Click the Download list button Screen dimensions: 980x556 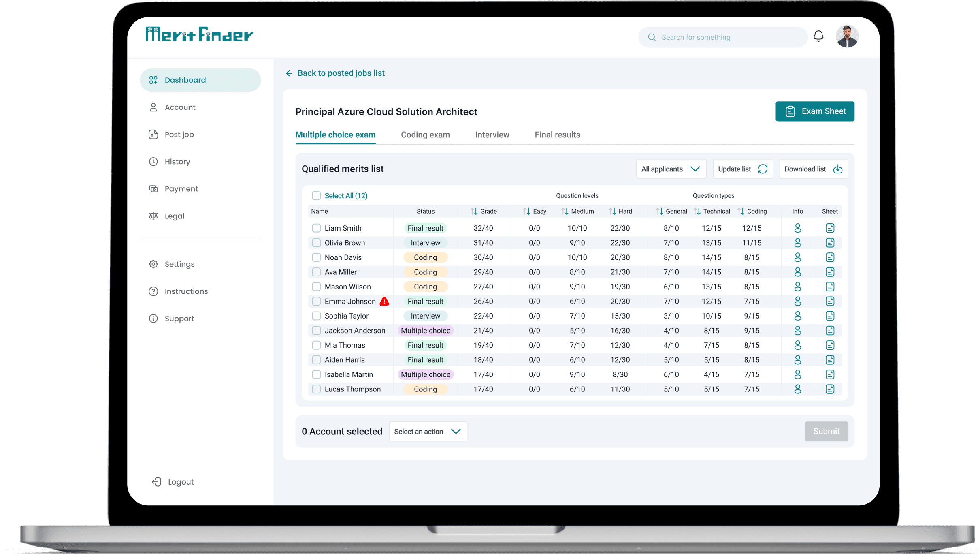pos(814,169)
